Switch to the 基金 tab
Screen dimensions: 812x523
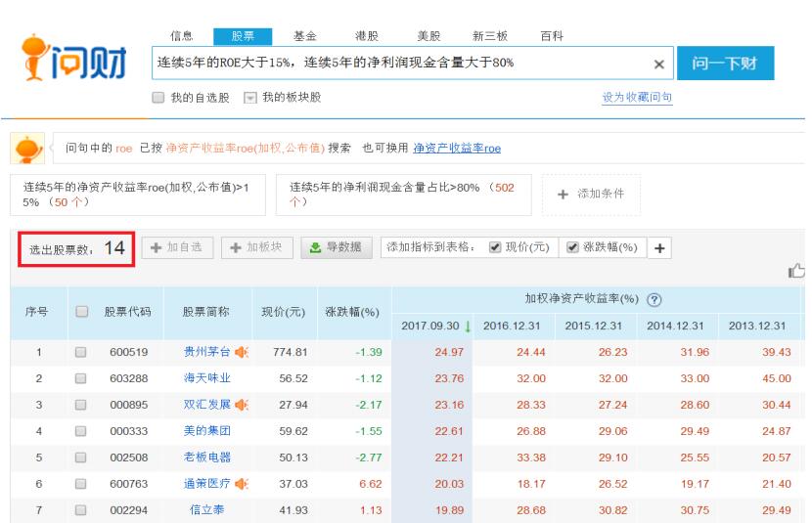(304, 36)
